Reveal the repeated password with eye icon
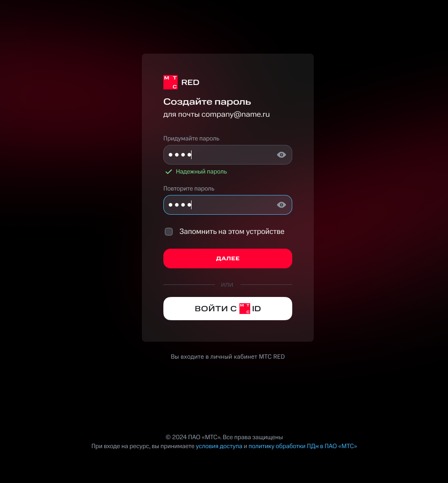 [281, 205]
